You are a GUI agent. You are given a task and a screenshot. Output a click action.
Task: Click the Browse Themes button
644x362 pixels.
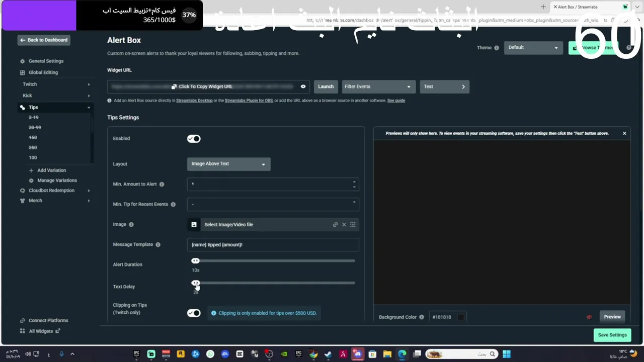pos(594,48)
